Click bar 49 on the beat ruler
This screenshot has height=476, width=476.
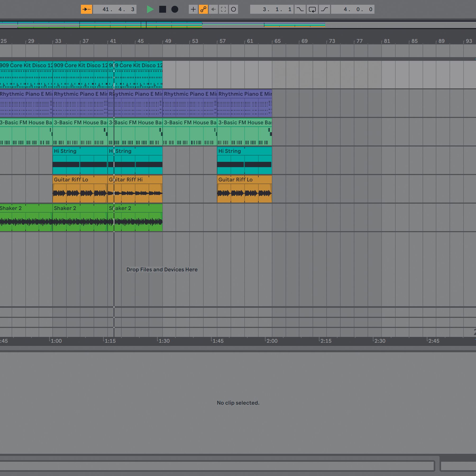(168, 41)
